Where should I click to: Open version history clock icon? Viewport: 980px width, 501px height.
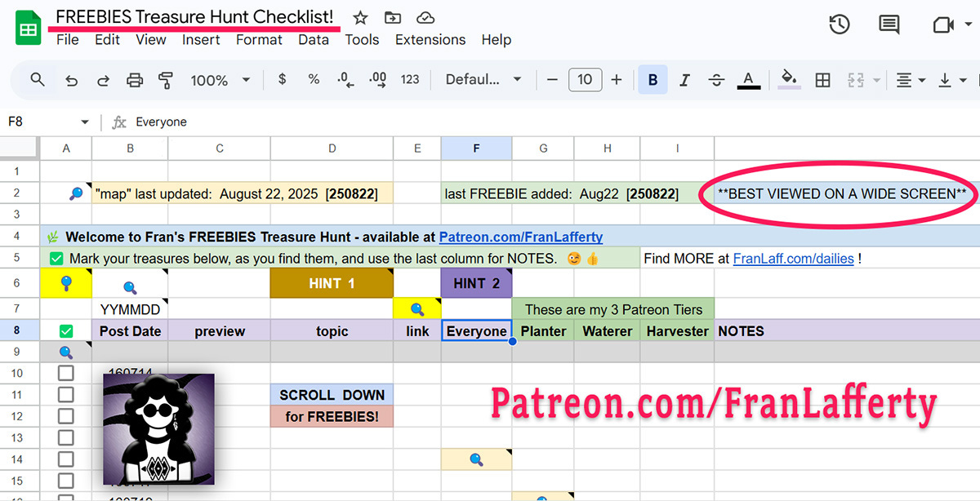840,24
